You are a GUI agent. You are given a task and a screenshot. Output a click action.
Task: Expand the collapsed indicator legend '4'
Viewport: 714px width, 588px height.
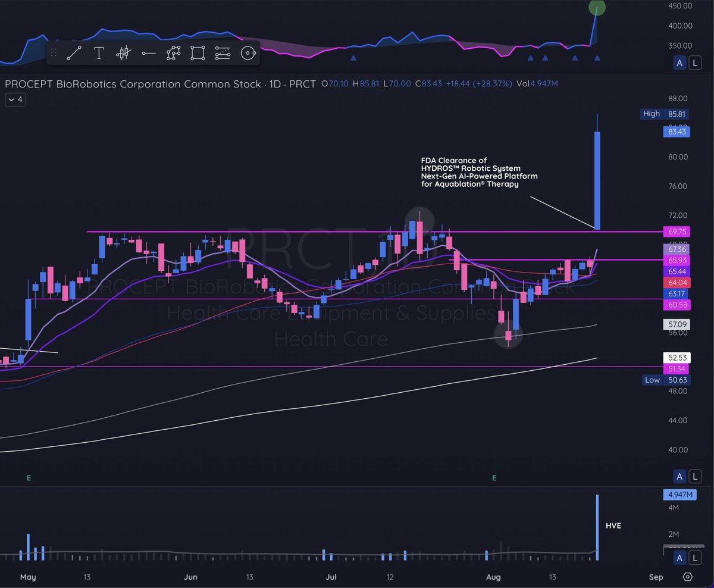click(x=15, y=99)
